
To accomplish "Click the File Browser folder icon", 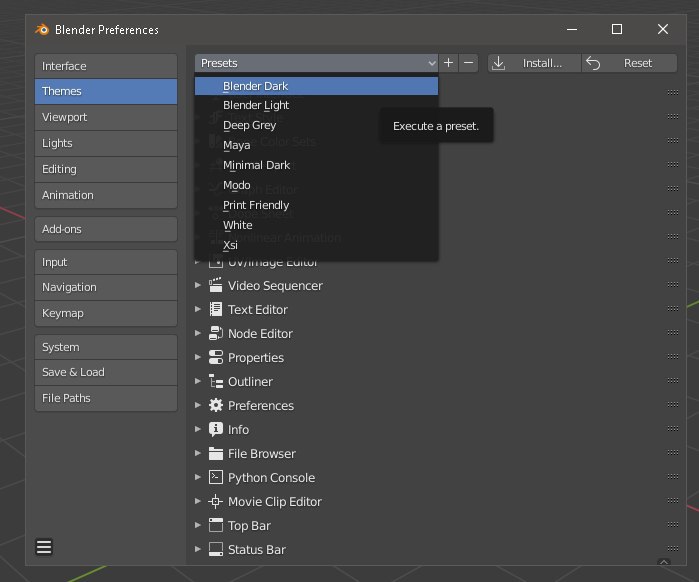I will 216,453.
